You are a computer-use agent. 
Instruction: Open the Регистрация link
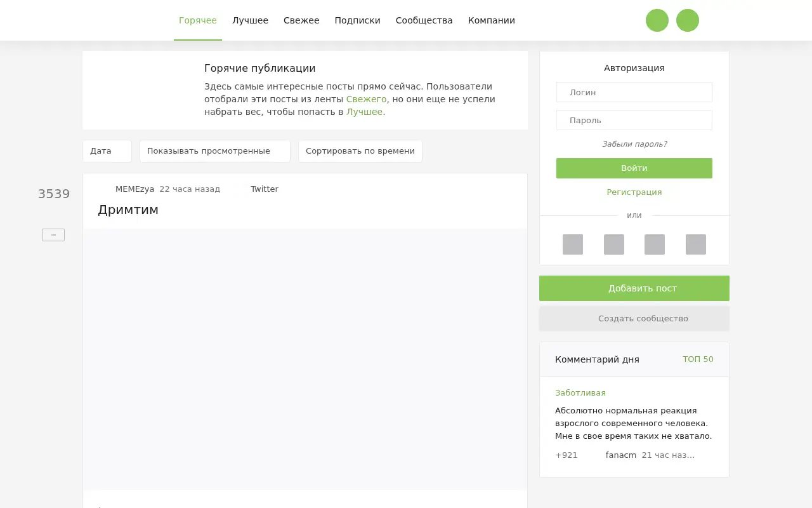pos(634,192)
